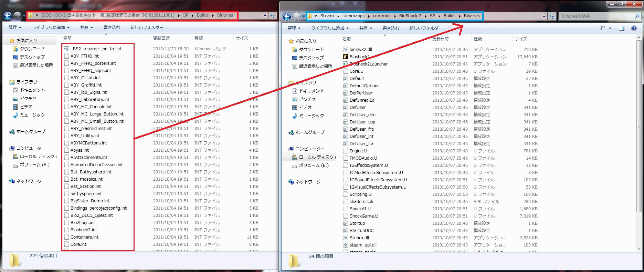Screen dimensions: 644x272
Task: Click BioShock 2 in right window breadcrumb
Action: pos(410,16)
